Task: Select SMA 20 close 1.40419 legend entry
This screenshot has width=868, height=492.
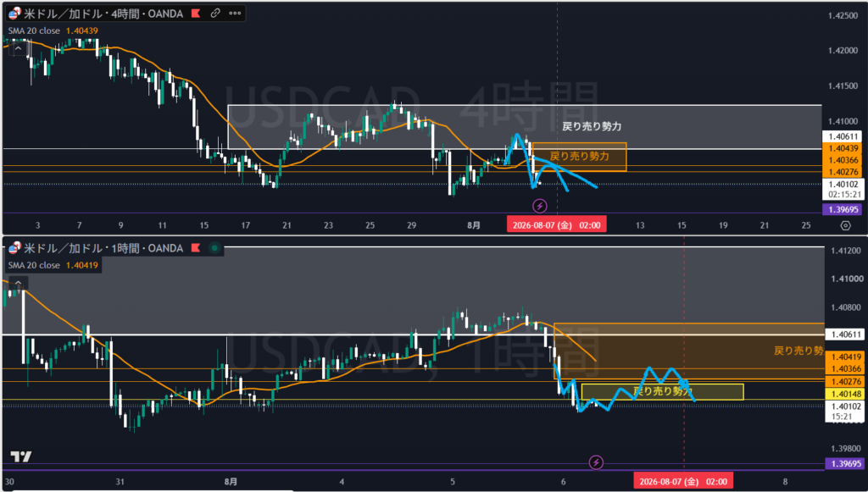Action: pyautogui.click(x=53, y=265)
